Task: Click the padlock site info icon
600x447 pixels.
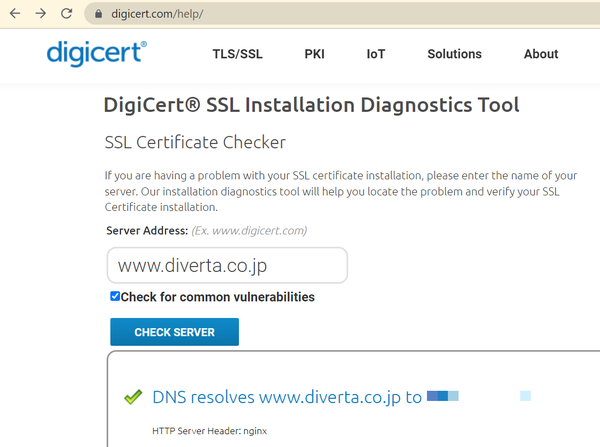Action: (98, 14)
